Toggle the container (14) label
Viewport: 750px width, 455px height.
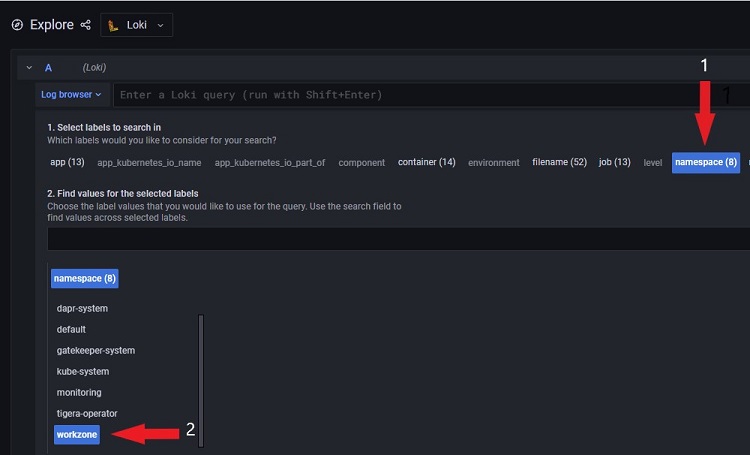pos(426,162)
